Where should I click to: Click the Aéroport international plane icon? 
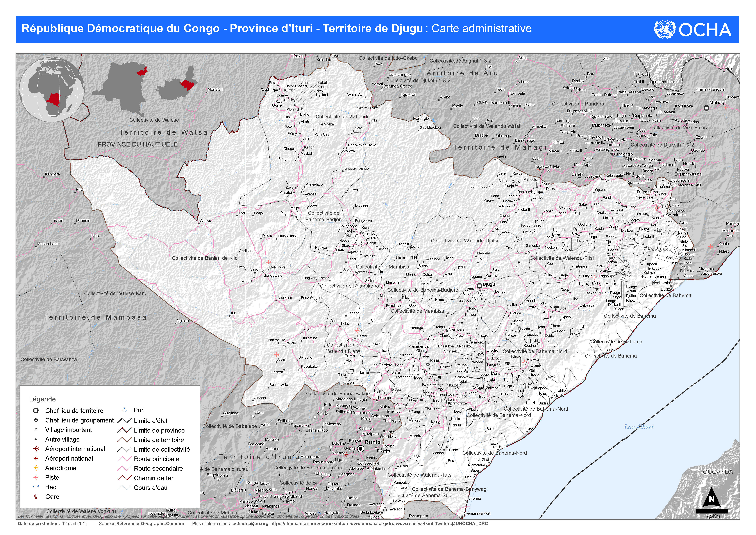[36, 449]
